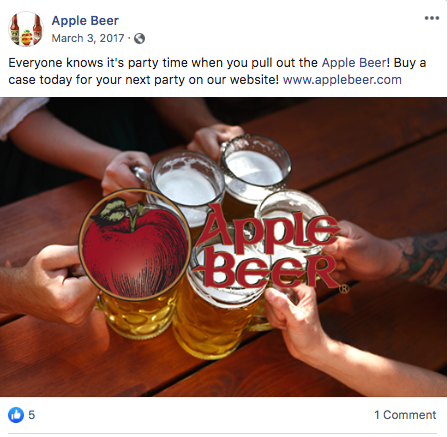The height and width of the screenshot is (437, 448).
Task: View the 1 Comment link
Action: click(405, 415)
